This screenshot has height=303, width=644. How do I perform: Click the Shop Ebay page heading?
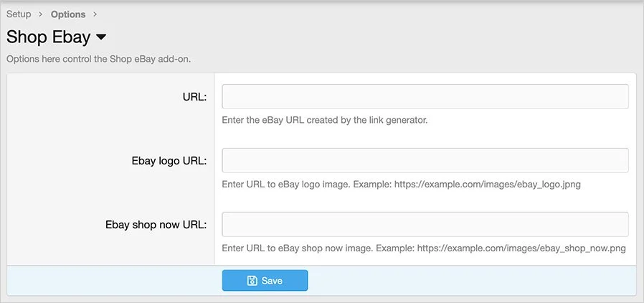click(x=47, y=37)
